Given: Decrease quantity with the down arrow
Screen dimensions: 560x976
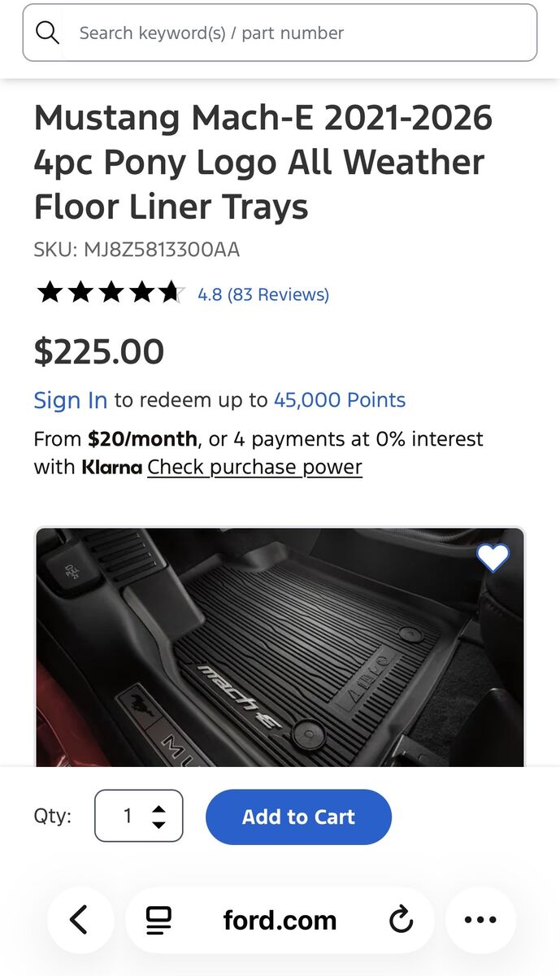Looking at the screenshot, I should click(x=159, y=825).
